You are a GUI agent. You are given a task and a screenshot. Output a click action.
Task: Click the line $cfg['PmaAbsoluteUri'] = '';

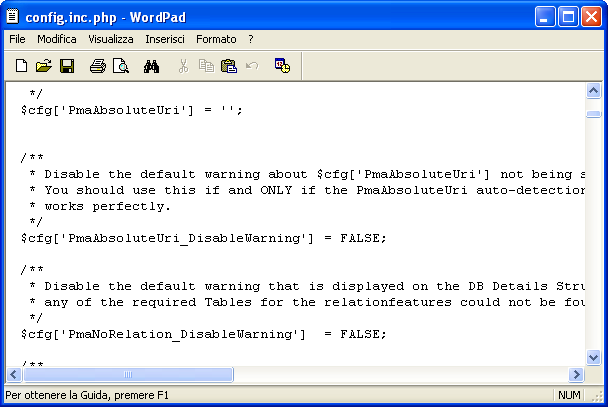click(x=132, y=110)
